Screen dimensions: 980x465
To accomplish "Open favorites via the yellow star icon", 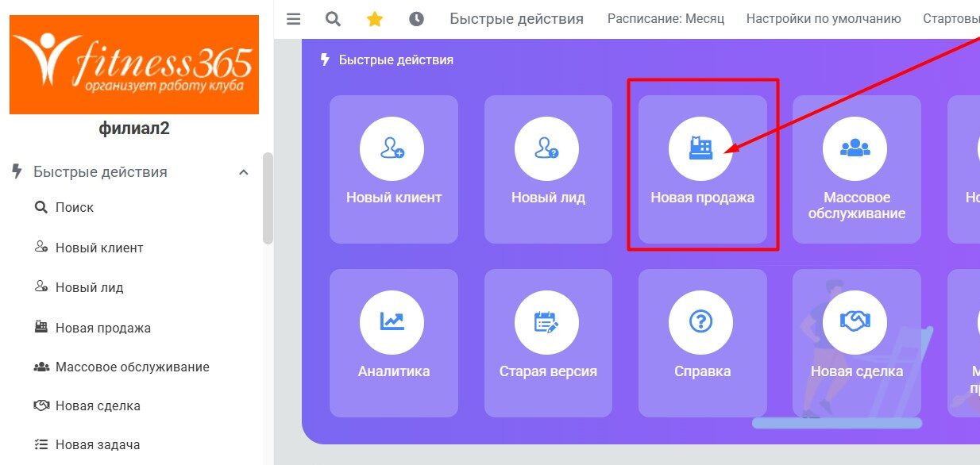I will pos(375,19).
